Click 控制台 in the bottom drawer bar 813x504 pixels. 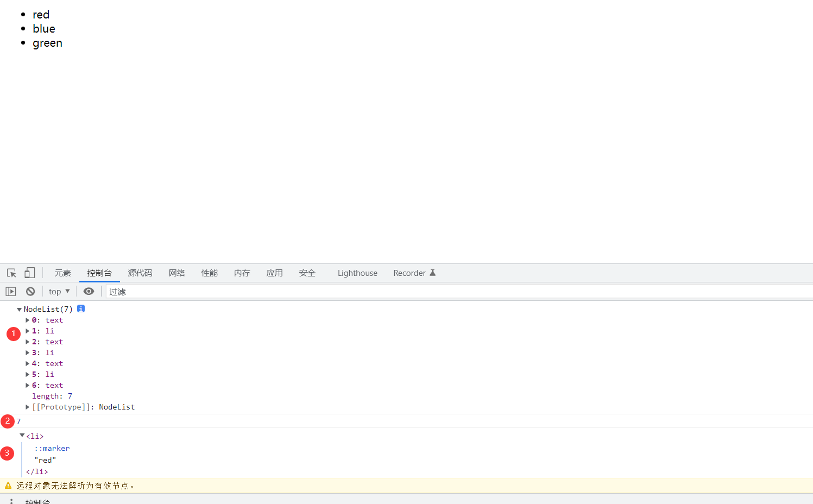(37, 501)
